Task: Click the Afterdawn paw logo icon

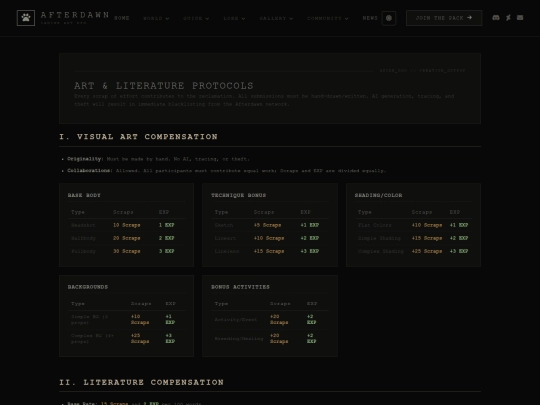Action: click(x=26, y=18)
